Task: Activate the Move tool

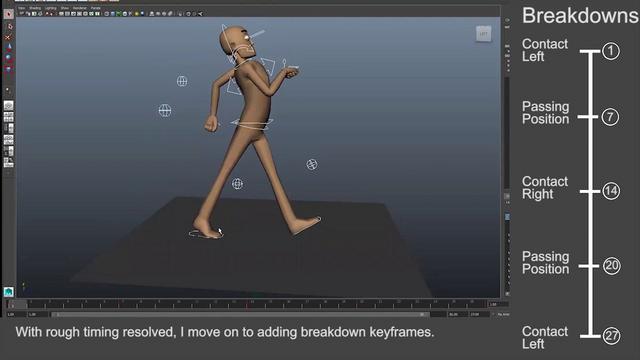Action: coord(9,47)
